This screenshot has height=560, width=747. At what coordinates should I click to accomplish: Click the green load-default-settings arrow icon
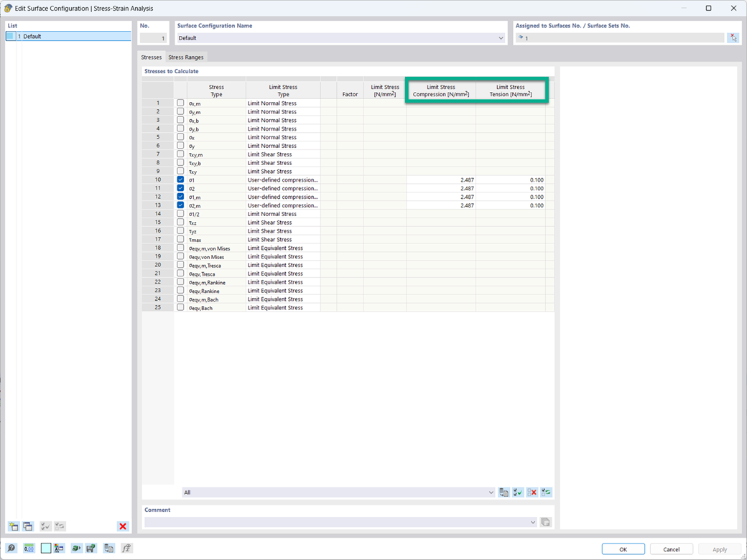76,548
